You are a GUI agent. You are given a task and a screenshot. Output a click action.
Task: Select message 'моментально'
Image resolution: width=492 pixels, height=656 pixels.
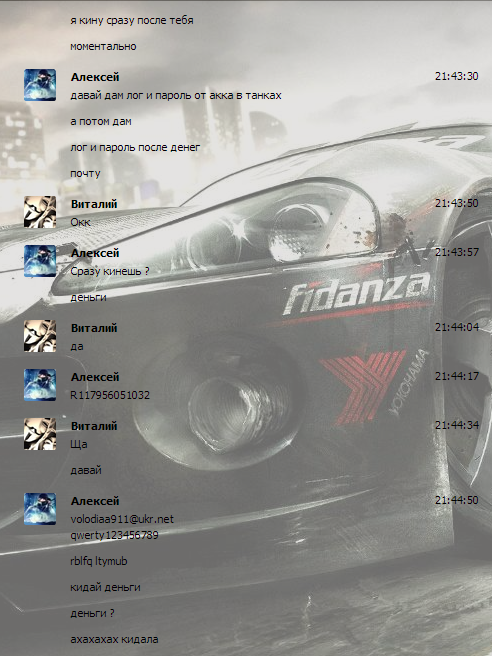tap(103, 46)
